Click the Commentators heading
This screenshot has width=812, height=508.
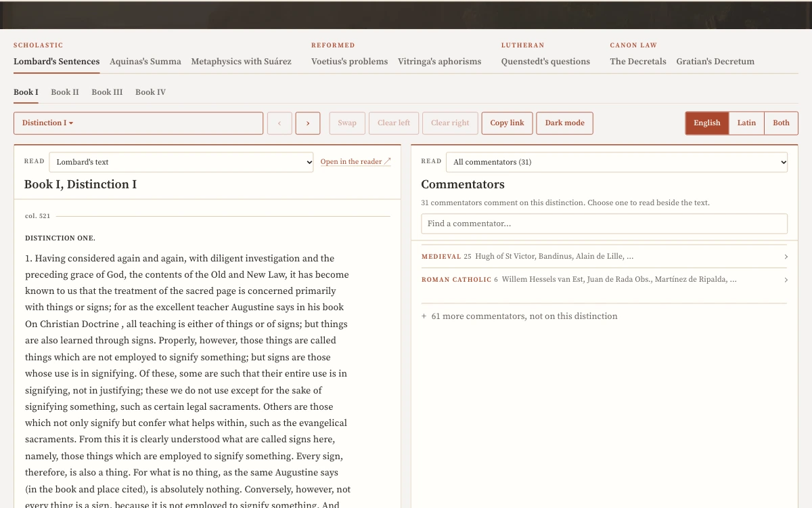(463, 184)
